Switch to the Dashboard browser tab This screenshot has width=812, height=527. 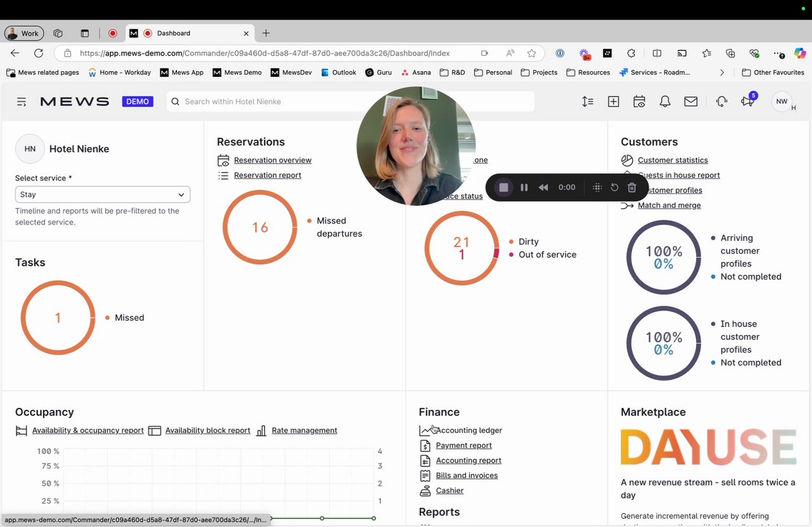[x=190, y=34]
